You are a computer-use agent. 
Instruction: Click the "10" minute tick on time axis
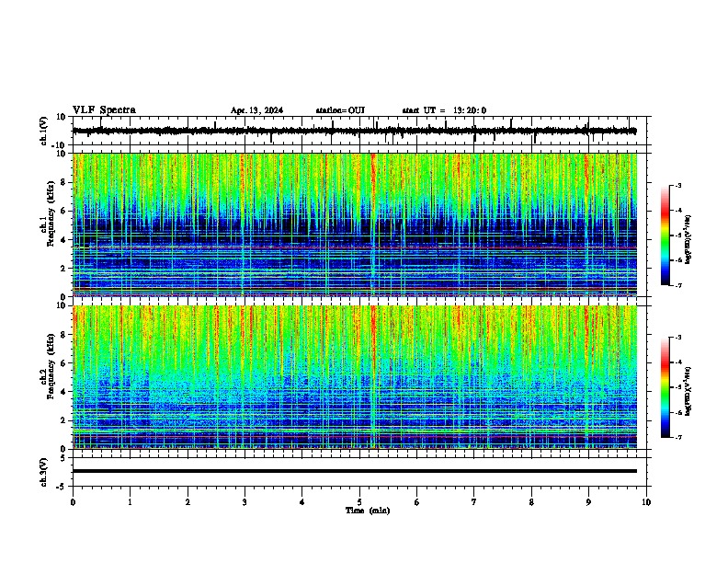click(646, 502)
